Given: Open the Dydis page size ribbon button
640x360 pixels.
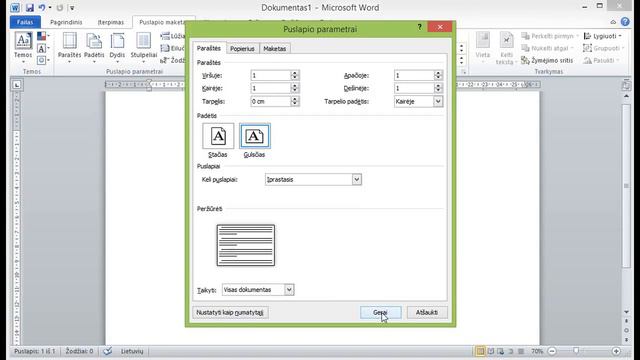Looking at the screenshot, I should pos(117,48).
